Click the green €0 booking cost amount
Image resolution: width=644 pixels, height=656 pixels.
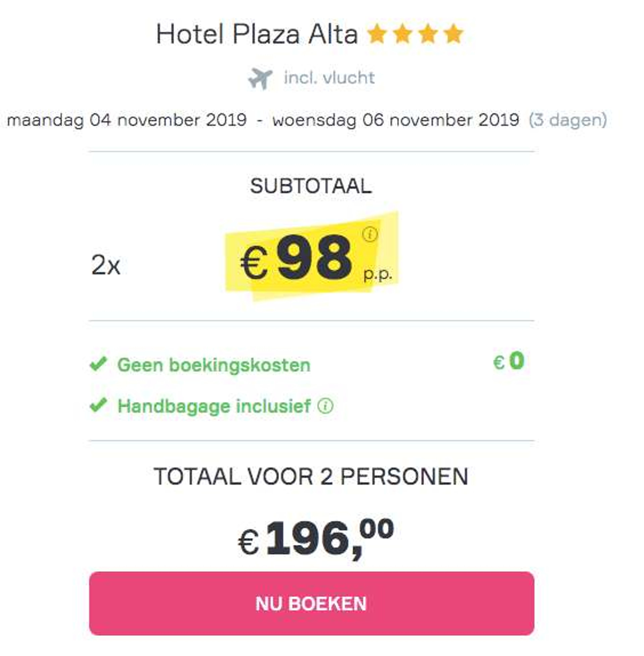[509, 361]
